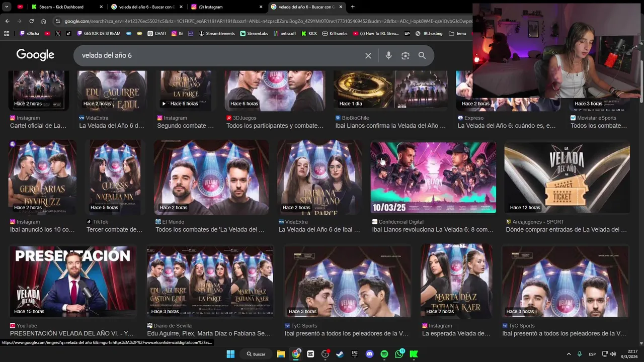
Task: Open a new browser tab
Action: coord(353,7)
